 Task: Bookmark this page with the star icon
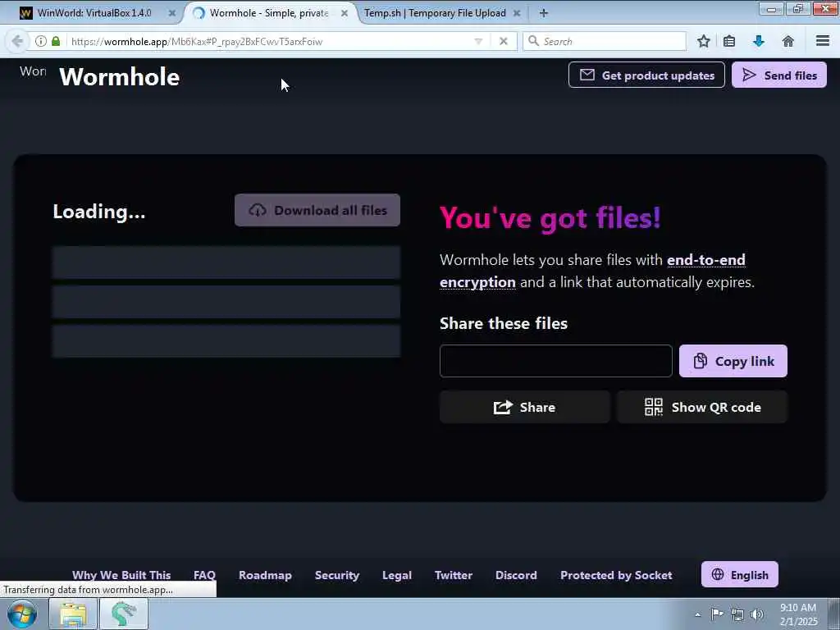(x=703, y=41)
